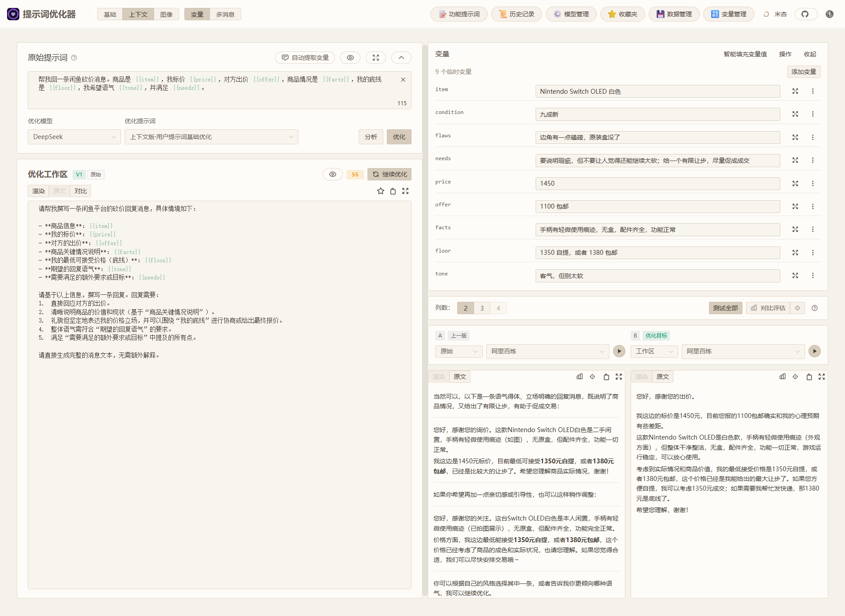Toggle the preview eye in 优化工作区

(333, 174)
